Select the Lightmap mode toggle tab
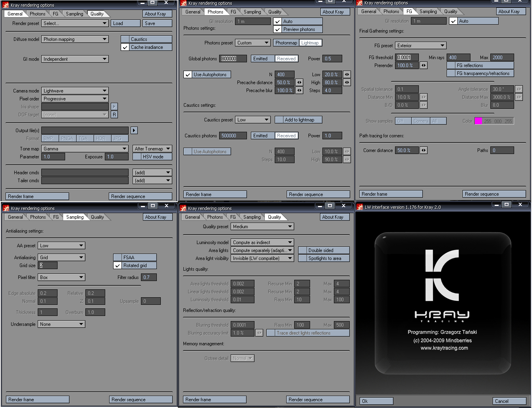The width and height of the screenshot is (532, 408). 310,43
